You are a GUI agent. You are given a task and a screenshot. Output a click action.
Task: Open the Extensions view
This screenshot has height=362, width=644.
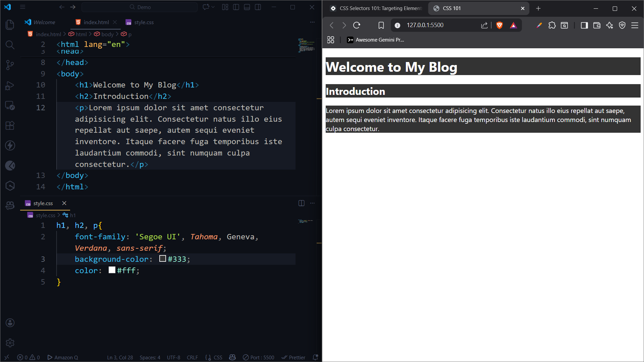(x=10, y=125)
